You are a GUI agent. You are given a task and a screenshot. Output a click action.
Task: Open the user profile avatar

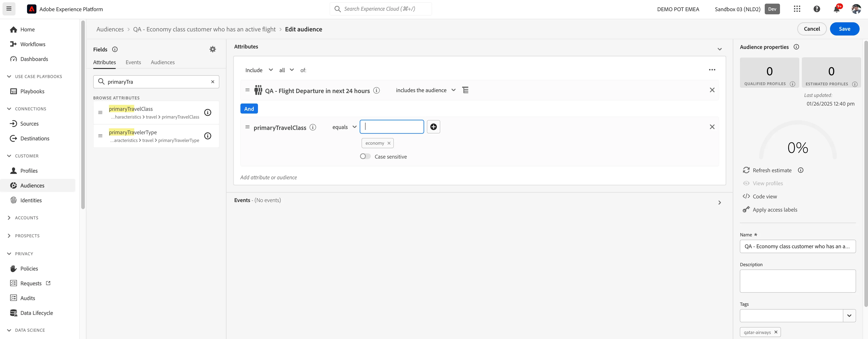856,9
